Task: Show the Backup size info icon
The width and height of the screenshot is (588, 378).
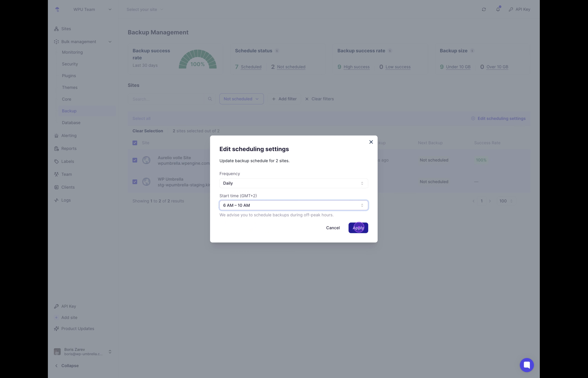Action: pyautogui.click(x=472, y=51)
